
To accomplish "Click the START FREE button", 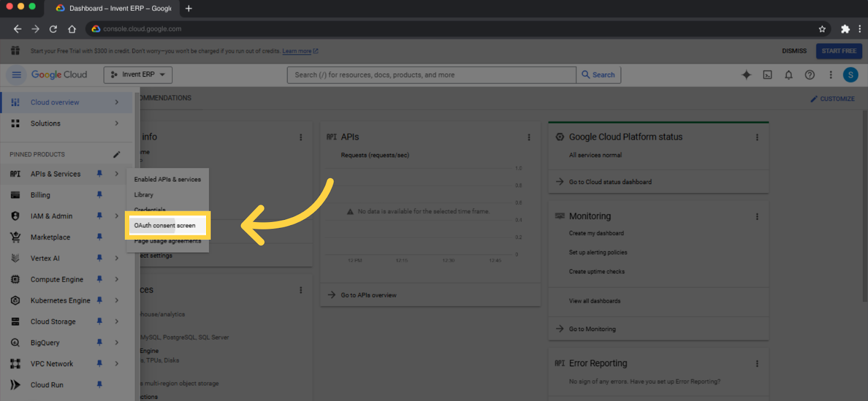I will tap(839, 51).
